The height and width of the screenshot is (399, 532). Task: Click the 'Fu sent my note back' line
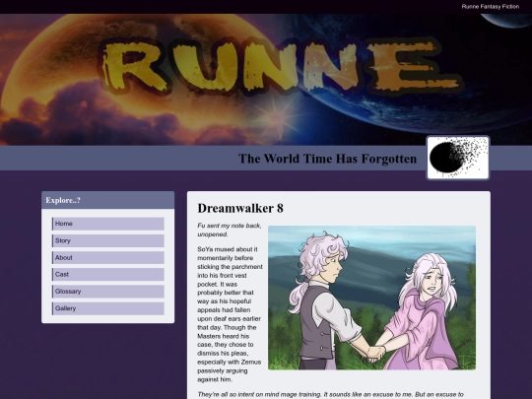click(230, 230)
